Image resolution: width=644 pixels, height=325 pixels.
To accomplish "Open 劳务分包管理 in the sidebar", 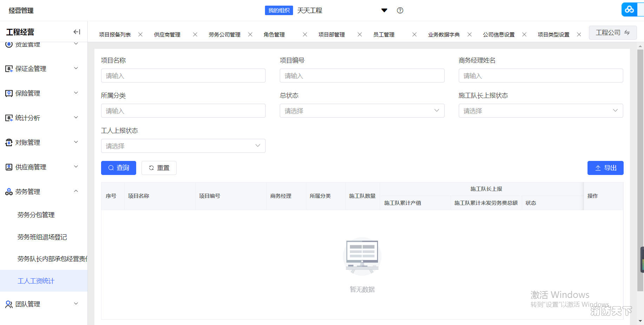I will click(x=36, y=215).
